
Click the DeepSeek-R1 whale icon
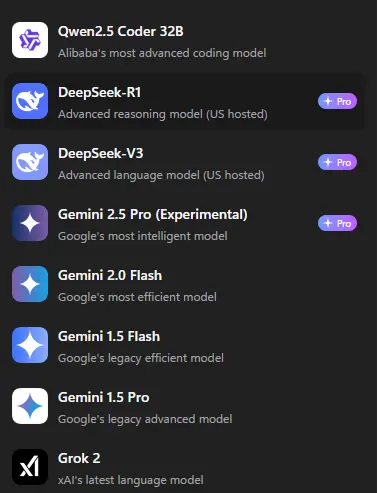(30, 101)
